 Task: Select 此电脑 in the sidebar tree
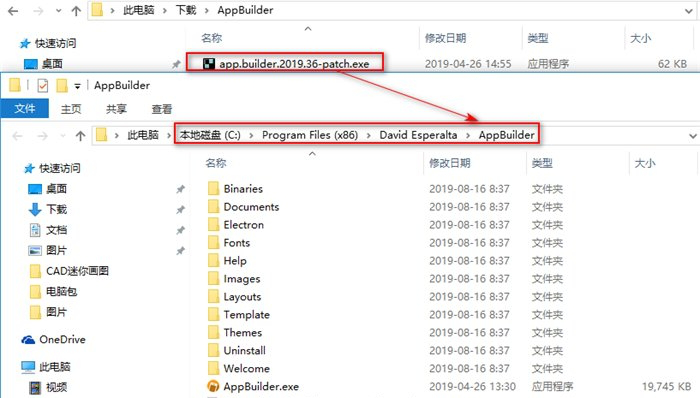coord(54,367)
